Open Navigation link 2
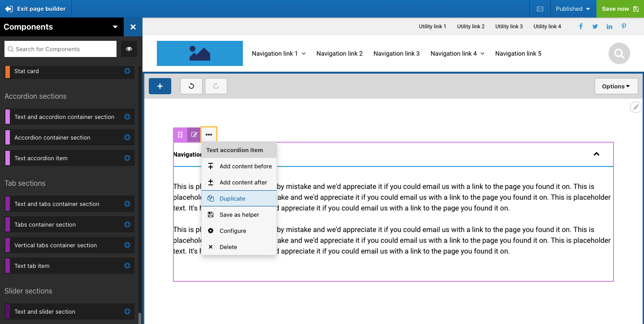The width and height of the screenshot is (644, 324). coord(340,53)
